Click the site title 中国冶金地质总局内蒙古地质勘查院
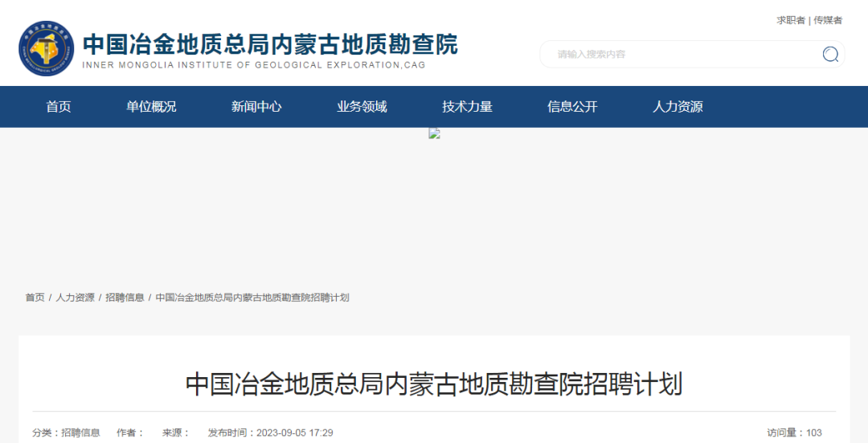The width and height of the screenshot is (868, 443). 270,45
